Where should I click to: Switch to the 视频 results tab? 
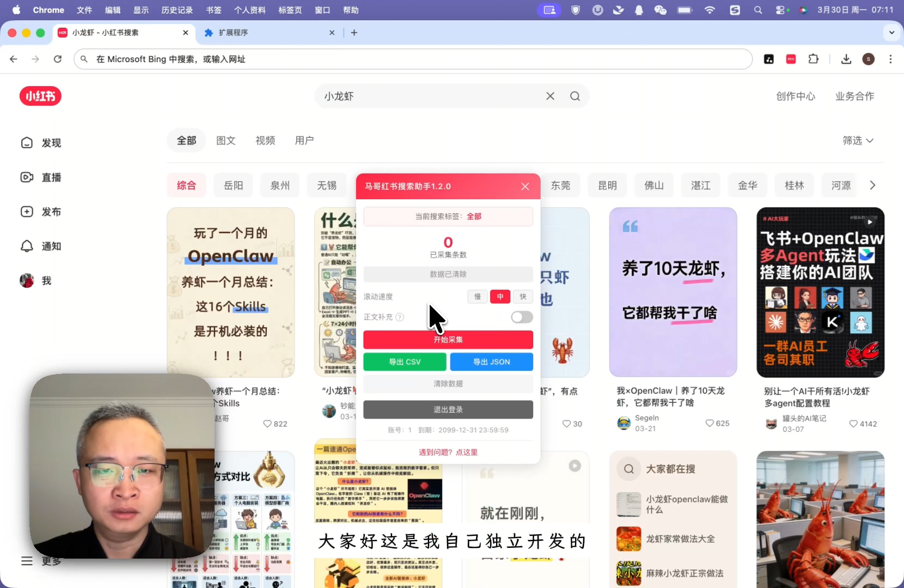[265, 140]
